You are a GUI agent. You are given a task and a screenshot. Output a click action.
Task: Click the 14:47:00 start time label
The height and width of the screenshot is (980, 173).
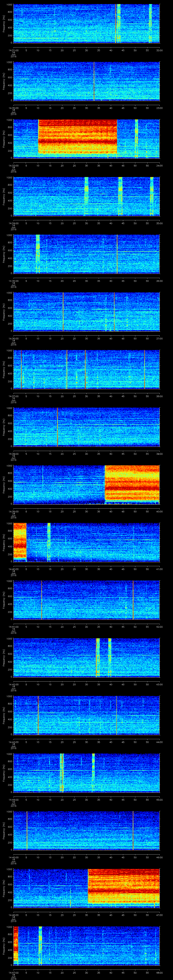13,973
